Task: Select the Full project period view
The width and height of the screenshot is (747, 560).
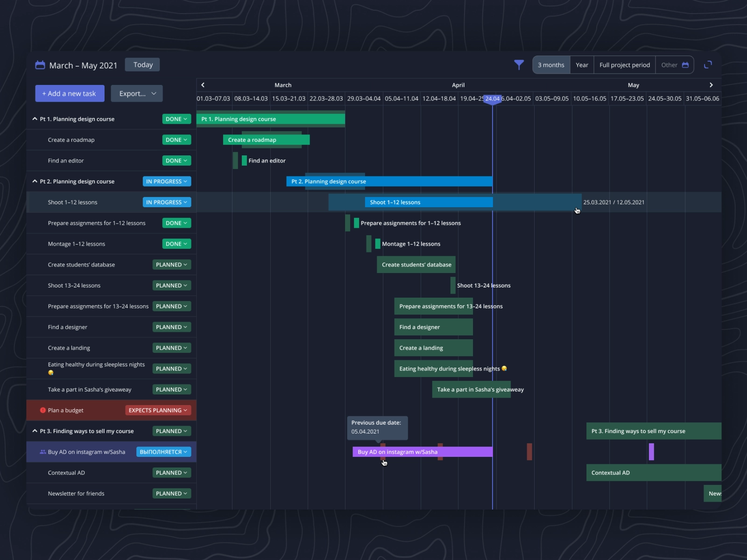Action: click(x=624, y=65)
